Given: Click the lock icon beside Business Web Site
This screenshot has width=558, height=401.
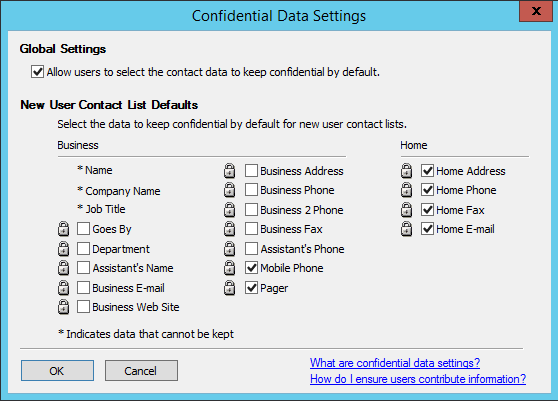Looking at the screenshot, I should tap(63, 307).
